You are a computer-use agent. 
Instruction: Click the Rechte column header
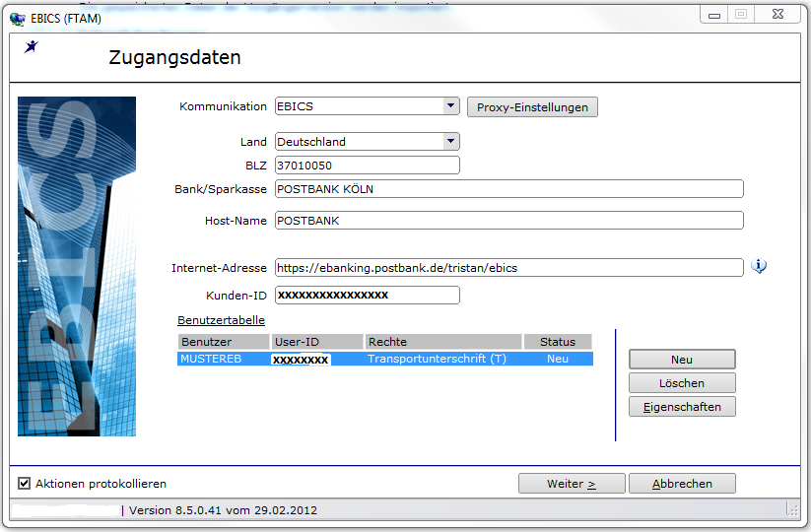coord(443,342)
